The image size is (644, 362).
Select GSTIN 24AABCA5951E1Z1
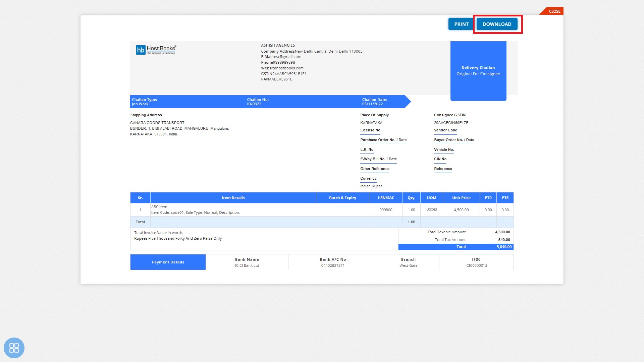[289, 74]
